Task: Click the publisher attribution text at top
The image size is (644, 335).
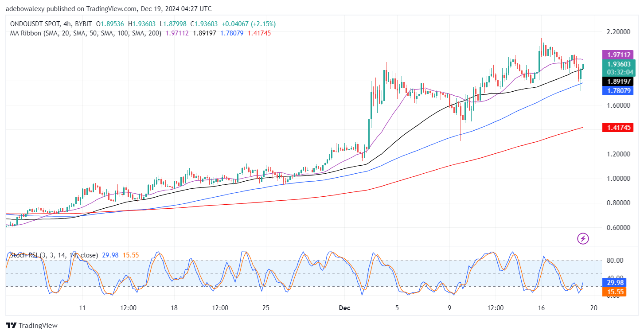Action: (109, 8)
